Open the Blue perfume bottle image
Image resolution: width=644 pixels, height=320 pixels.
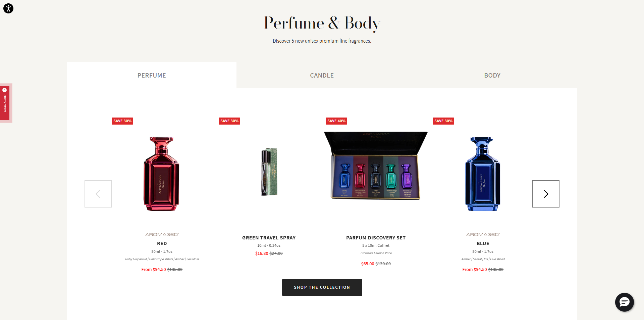[483, 174]
